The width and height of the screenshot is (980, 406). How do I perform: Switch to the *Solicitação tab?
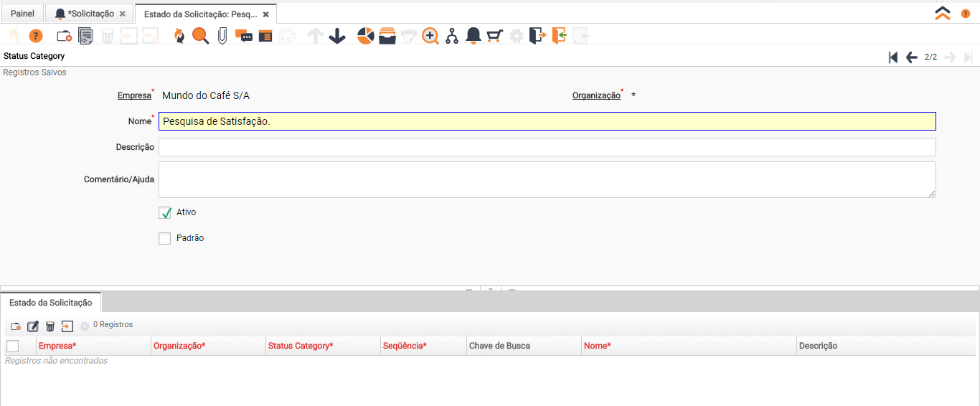coord(90,14)
